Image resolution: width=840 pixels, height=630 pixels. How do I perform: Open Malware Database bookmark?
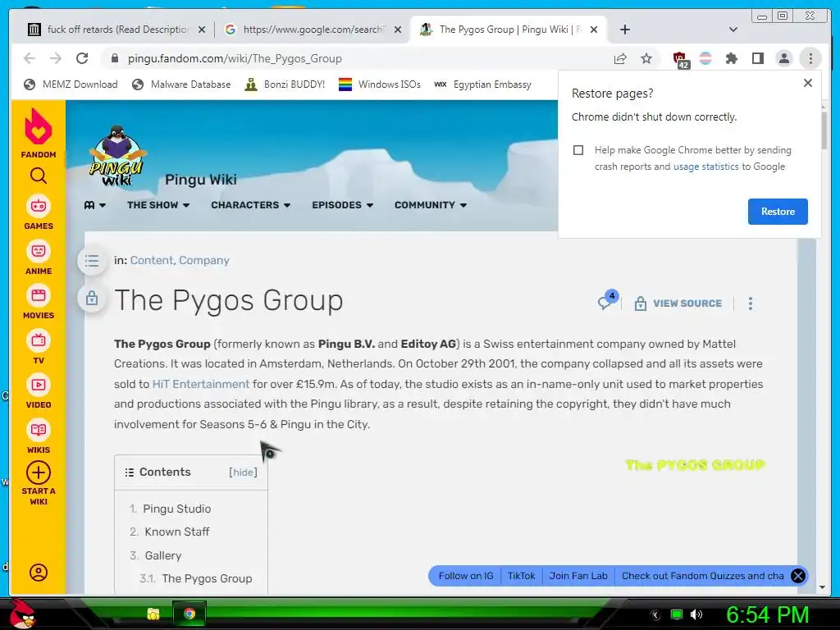click(x=181, y=84)
